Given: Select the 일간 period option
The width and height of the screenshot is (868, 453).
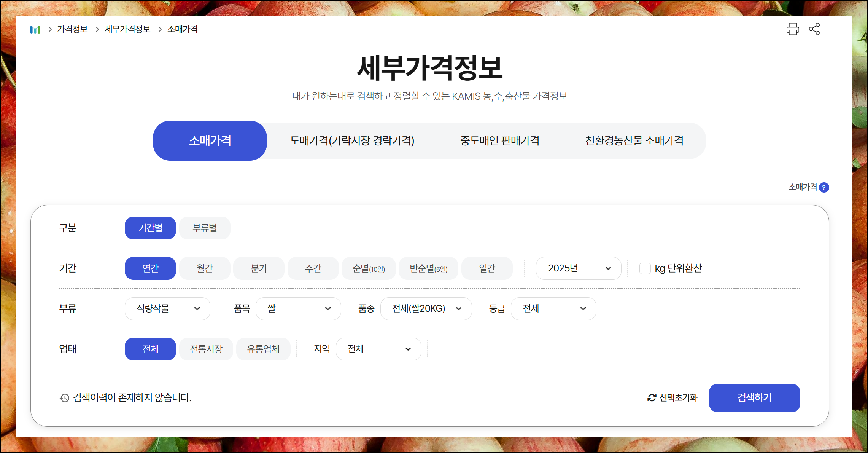Looking at the screenshot, I should coord(487,268).
